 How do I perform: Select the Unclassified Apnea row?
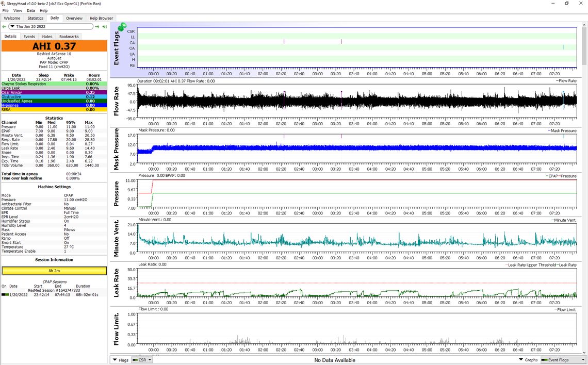pos(54,101)
